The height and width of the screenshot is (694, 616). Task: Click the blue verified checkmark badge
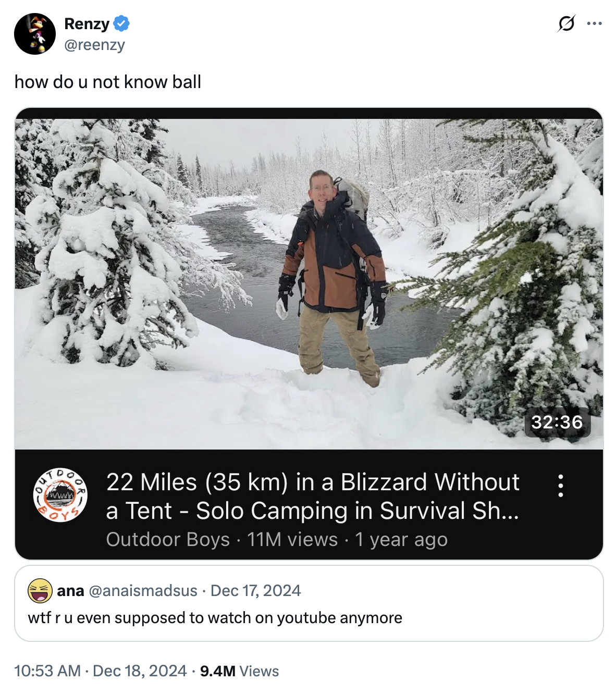click(x=120, y=23)
